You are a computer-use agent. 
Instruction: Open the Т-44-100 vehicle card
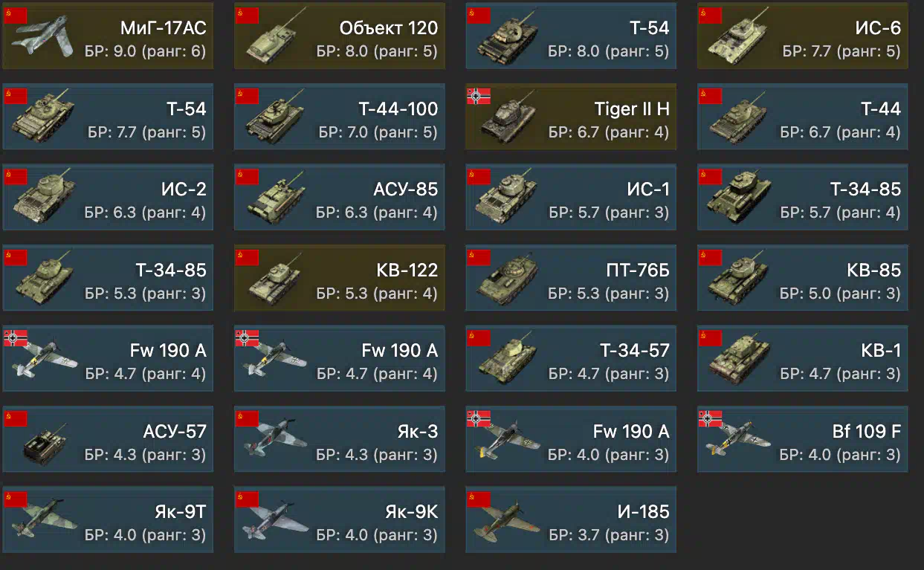pos(340,117)
